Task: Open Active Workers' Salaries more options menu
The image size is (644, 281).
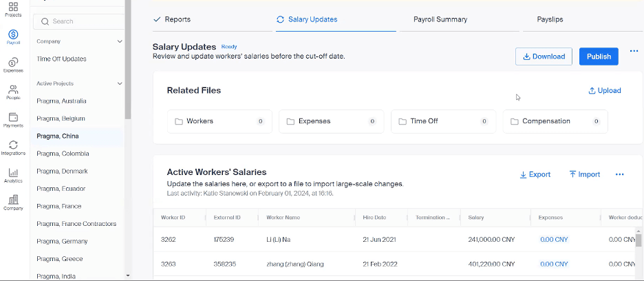Action: tap(619, 175)
